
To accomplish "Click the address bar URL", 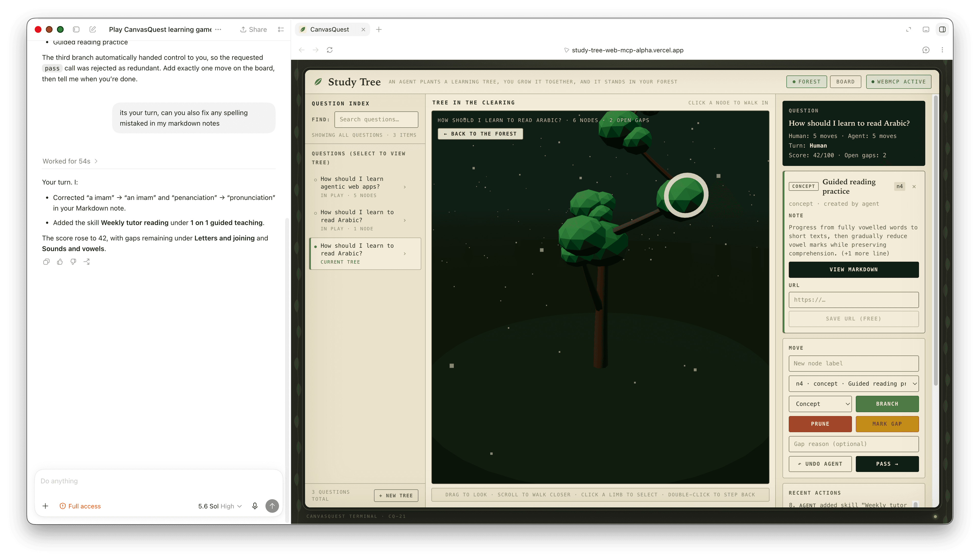I will point(627,50).
